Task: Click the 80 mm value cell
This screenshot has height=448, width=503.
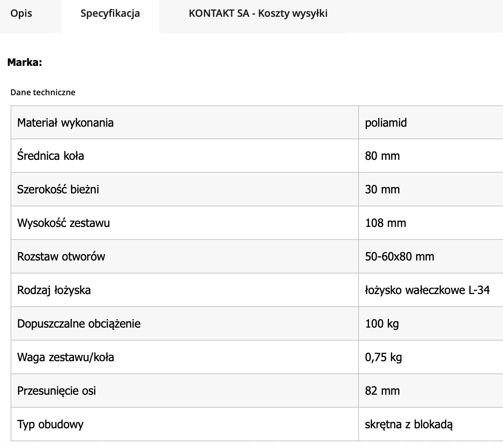Action: [x=382, y=156]
